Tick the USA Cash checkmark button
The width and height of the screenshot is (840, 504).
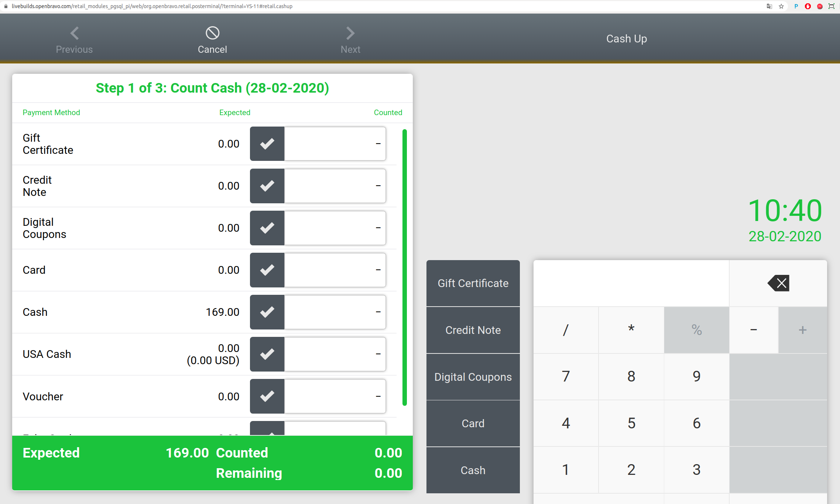click(x=267, y=354)
